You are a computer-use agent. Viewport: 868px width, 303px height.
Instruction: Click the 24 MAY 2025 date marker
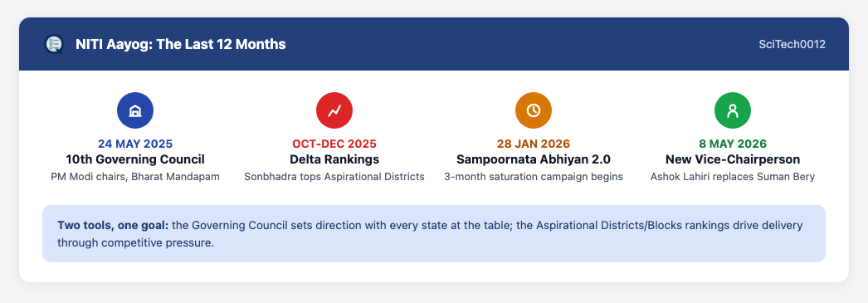click(135, 144)
